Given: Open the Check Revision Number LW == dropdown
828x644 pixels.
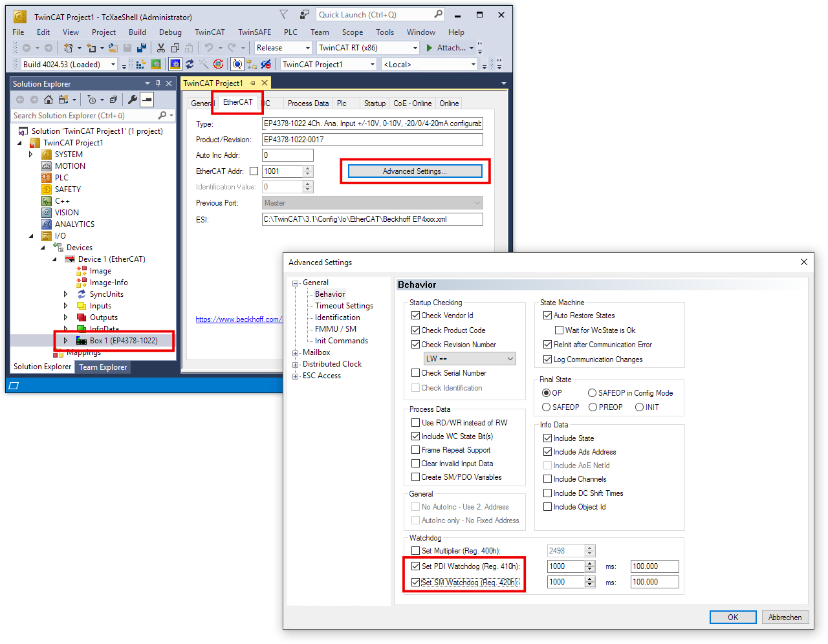Looking at the screenshot, I should (x=470, y=359).
